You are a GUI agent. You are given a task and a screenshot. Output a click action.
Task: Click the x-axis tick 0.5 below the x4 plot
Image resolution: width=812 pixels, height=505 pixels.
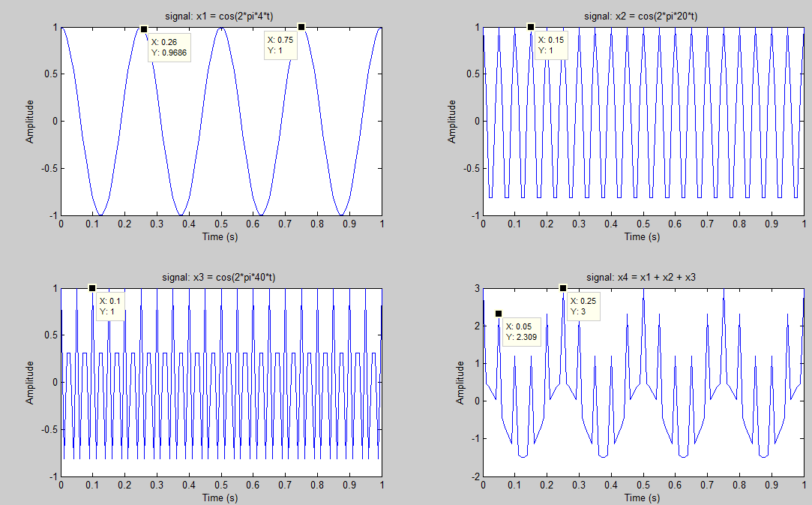643,485
